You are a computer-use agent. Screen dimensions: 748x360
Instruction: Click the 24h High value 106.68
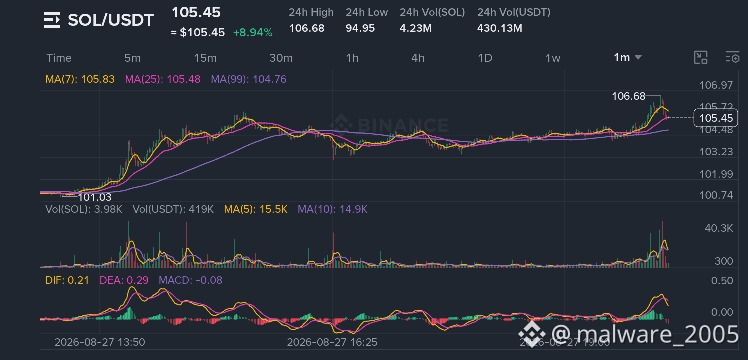[307, 28]
